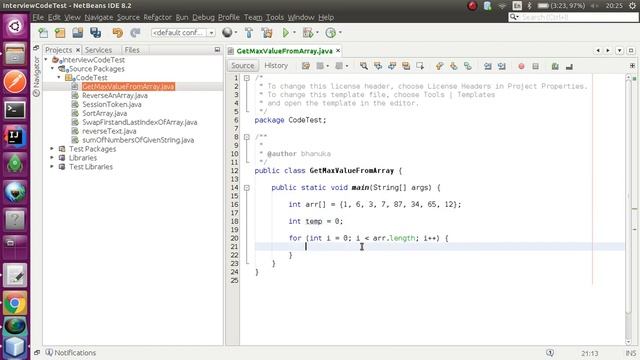Image resolution: width=640 pixels, height=360 pixels.
Task: Open the Tools menu
Action: (x=275, y=17)
